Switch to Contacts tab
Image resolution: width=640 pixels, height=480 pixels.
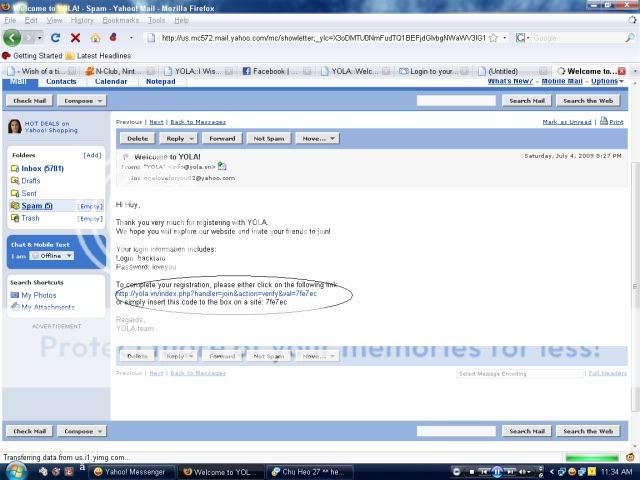point(61,82)
